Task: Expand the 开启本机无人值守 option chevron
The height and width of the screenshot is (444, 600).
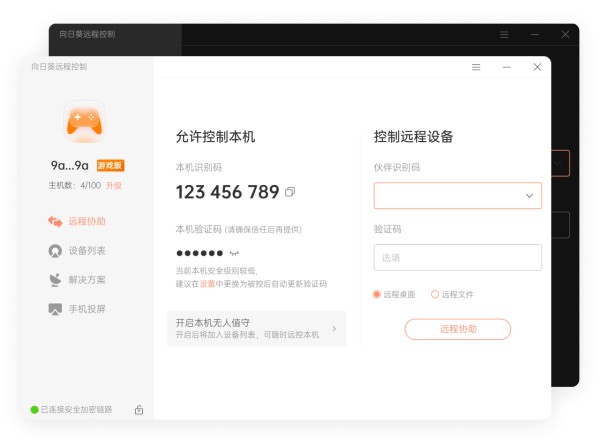Action: 334,328
